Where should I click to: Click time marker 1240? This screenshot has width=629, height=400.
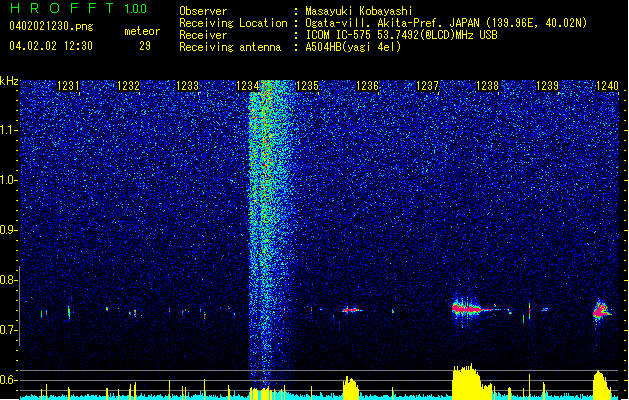click(607, 86)
